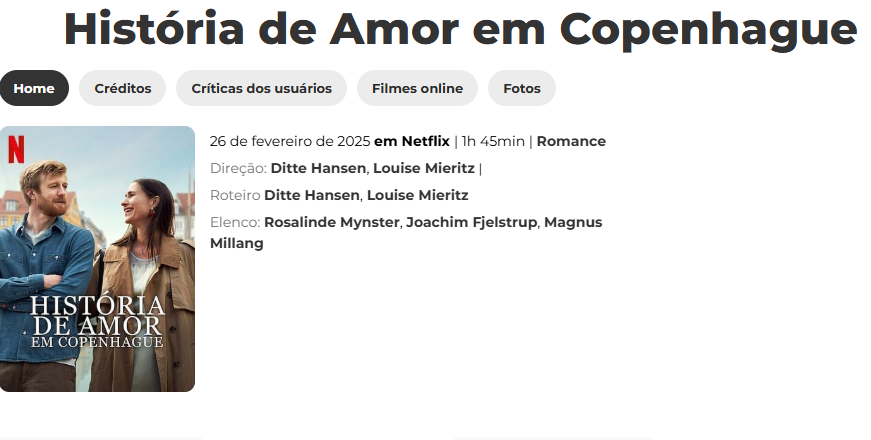Open cast member Joachim Fjelstrup's page
Viewport: 871px width, 440px height.
pyautogui.click(x=472, y=222)
